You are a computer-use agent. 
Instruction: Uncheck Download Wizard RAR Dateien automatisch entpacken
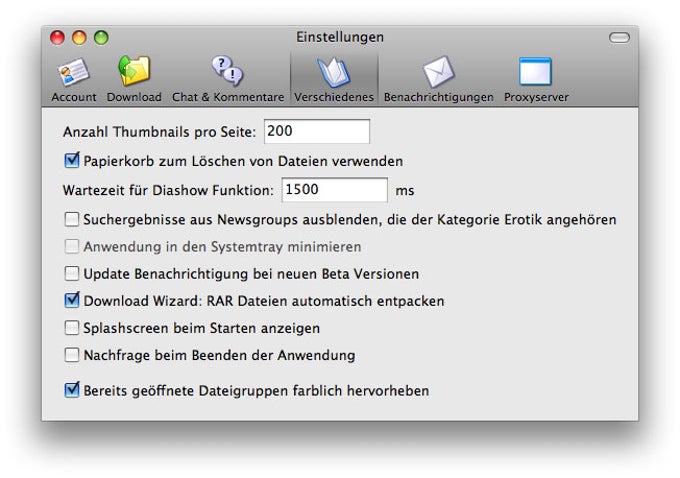[72, 300]
